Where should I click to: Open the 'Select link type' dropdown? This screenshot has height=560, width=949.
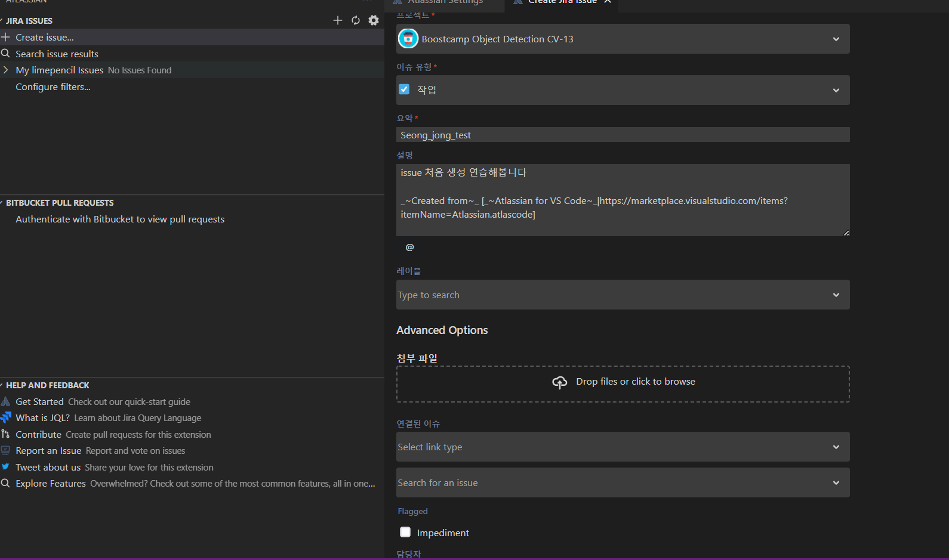point(623,447)
